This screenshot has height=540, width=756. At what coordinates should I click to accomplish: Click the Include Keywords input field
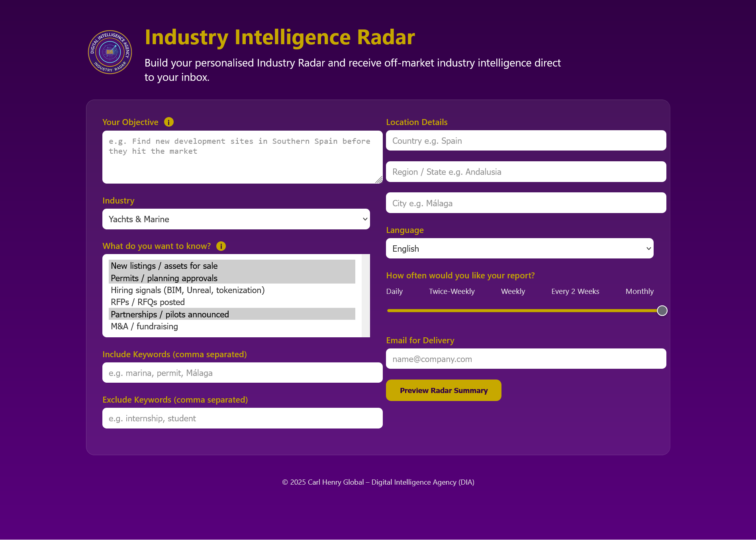pos(242,373)
